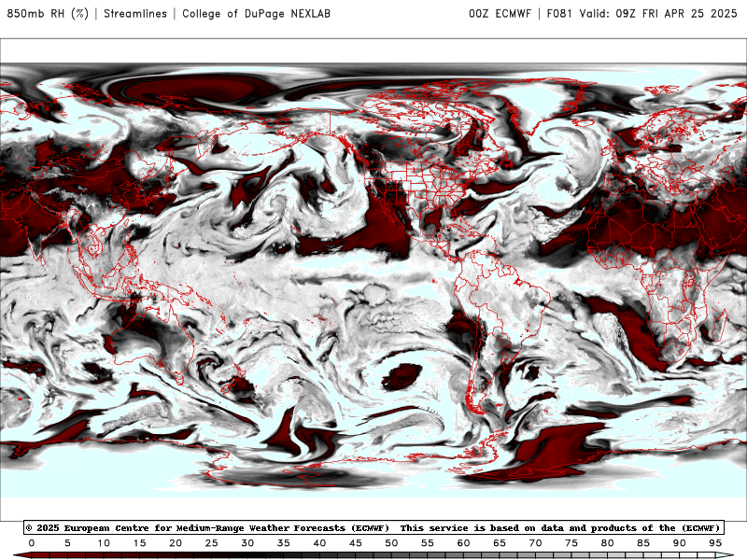Click the "70" value on the color scale

(535, 543)
